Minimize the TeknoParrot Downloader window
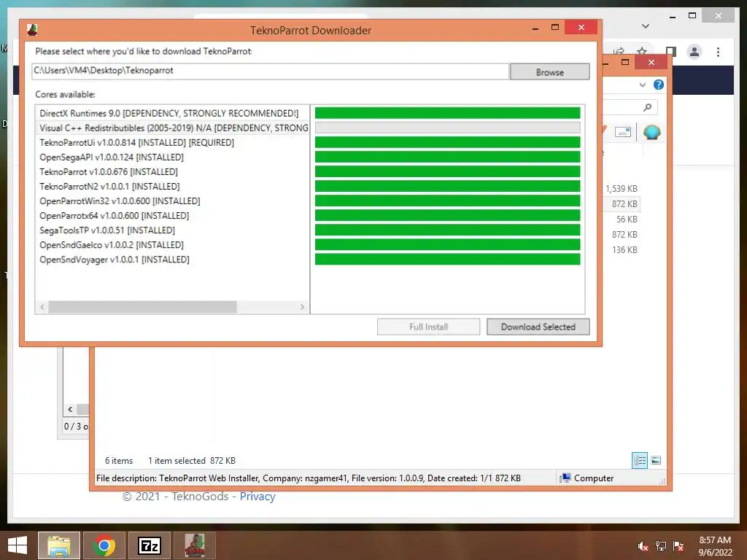747x560 pixels. [x=535, y=28]
